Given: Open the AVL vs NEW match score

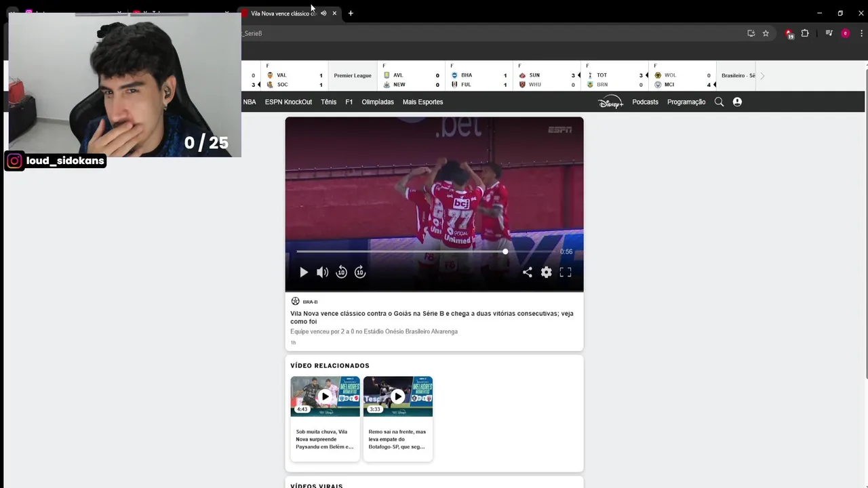Looking at the screenshot, I should [411, 75].
